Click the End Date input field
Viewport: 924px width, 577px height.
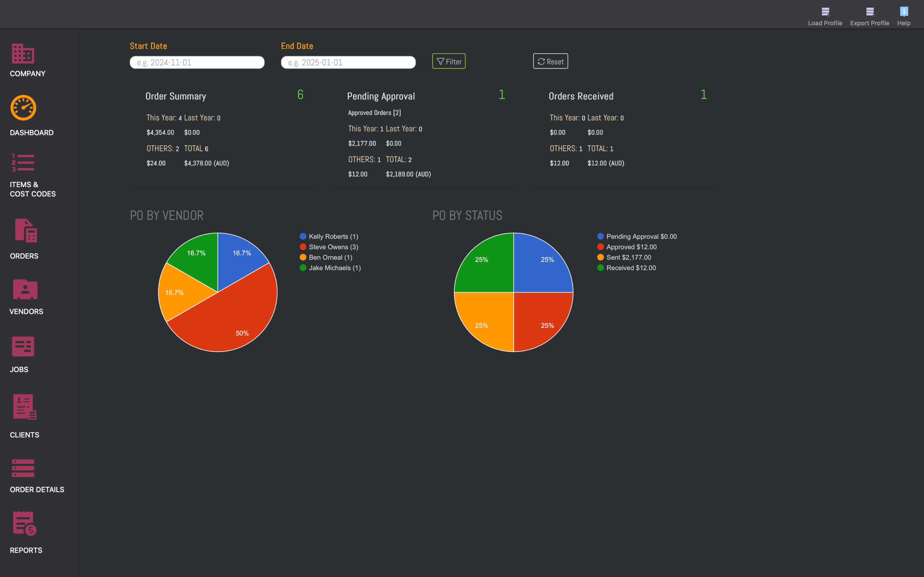click(x=348, y=63)
